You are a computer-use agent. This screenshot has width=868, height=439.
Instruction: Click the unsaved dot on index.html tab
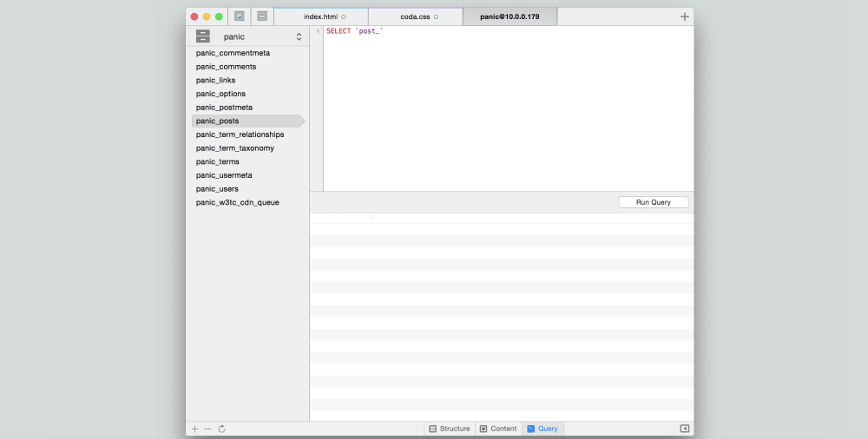[x=343, y=16]
